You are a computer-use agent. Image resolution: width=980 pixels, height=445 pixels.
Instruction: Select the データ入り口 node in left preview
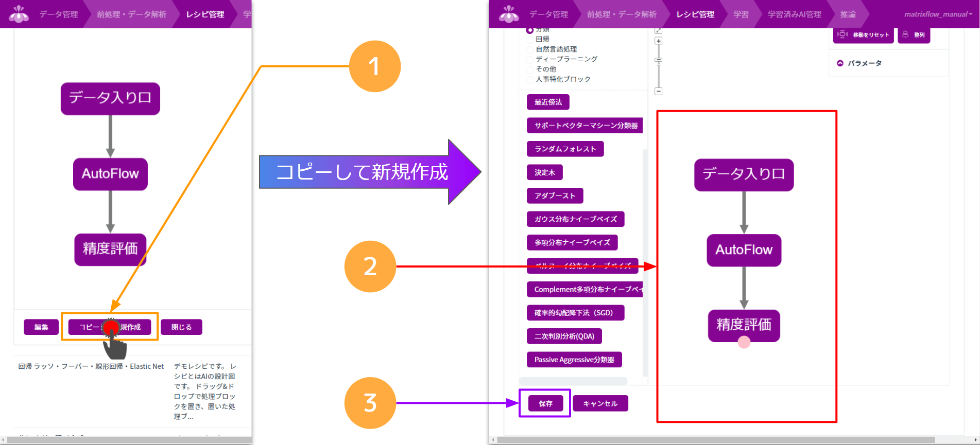pyautogui.click(x=110, y=98)
